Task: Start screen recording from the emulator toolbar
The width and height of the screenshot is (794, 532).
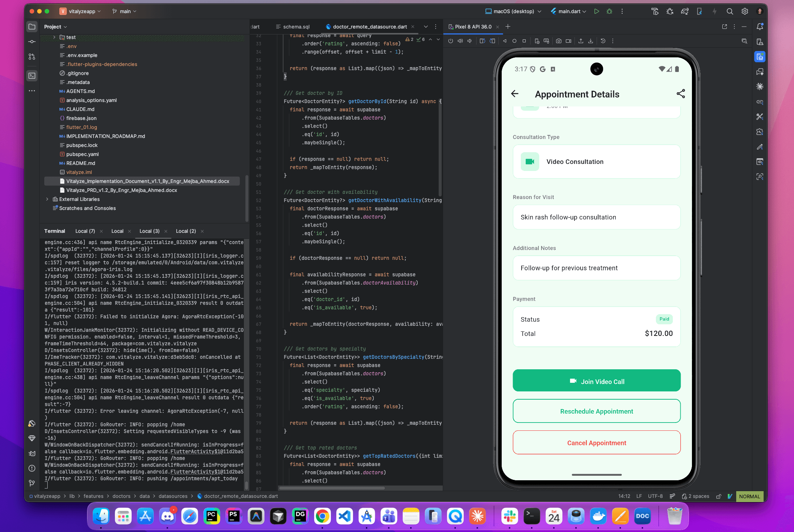Action: [568, 41]
